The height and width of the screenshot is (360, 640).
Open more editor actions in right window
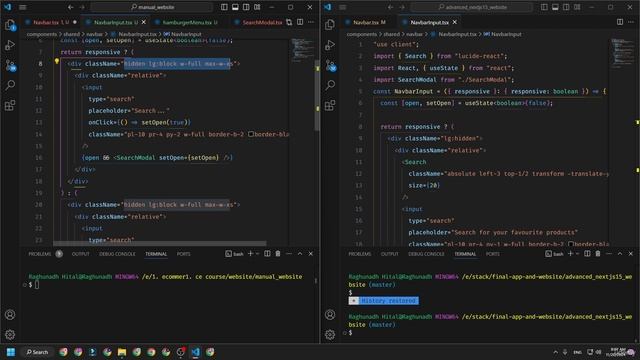pyautogui.click(x=631, y=22)
